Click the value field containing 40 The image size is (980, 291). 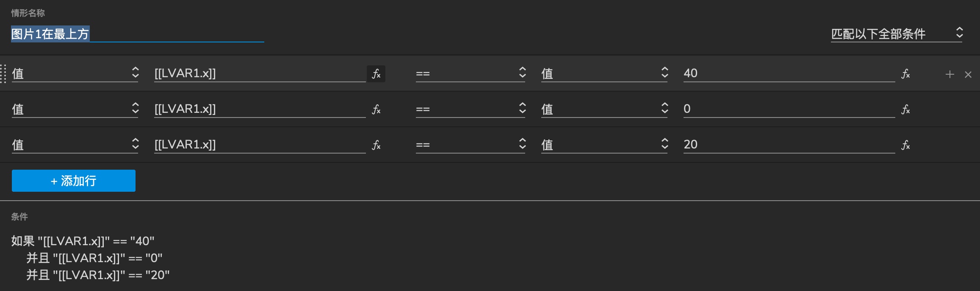(x=789, y=73)
